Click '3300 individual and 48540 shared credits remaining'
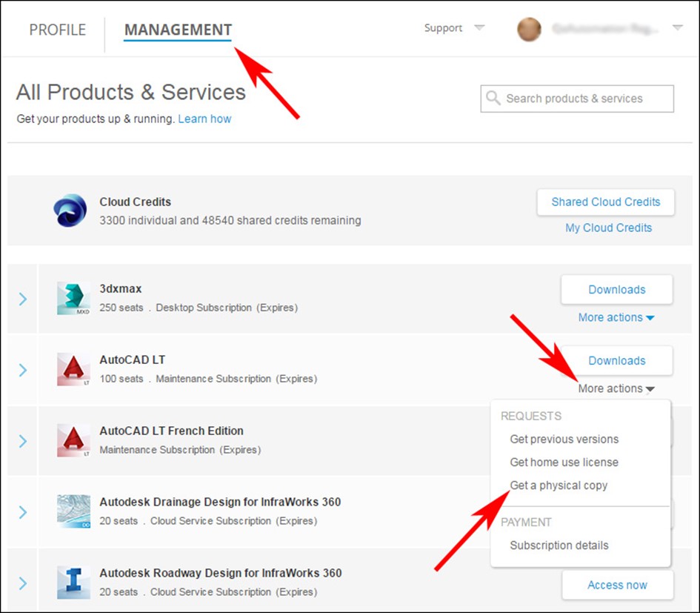This screenshot has height=613, width=700. click(x=230, y=220)
